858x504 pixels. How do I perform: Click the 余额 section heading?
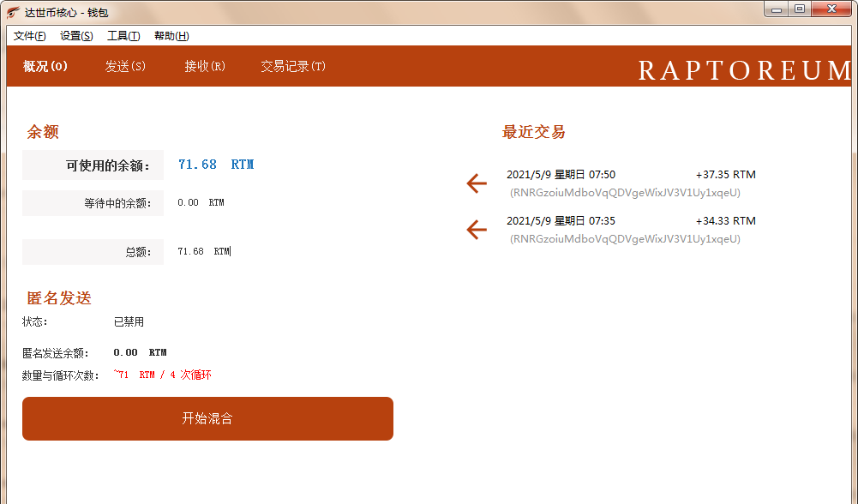[43, 132]
